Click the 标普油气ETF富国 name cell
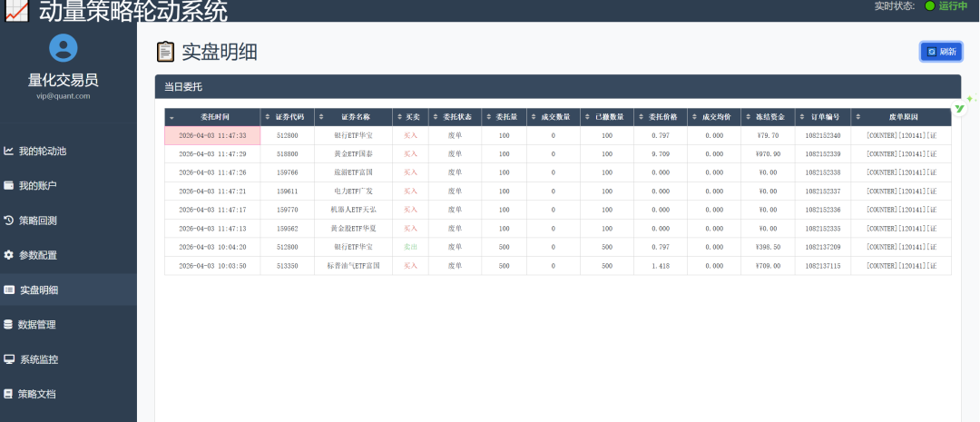 tap(353, 266)
